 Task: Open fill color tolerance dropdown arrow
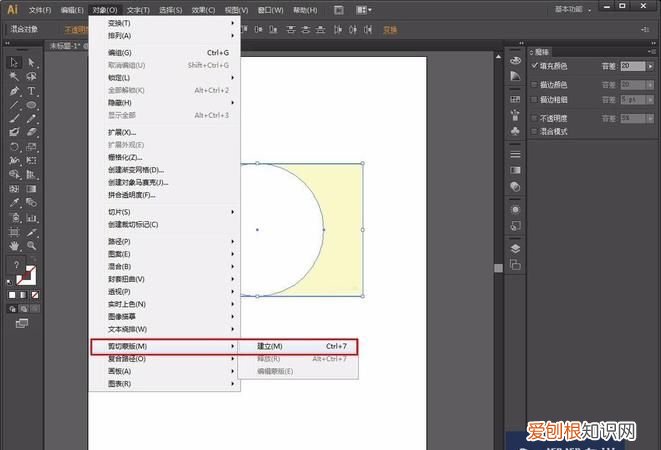[x=650, y=66]
